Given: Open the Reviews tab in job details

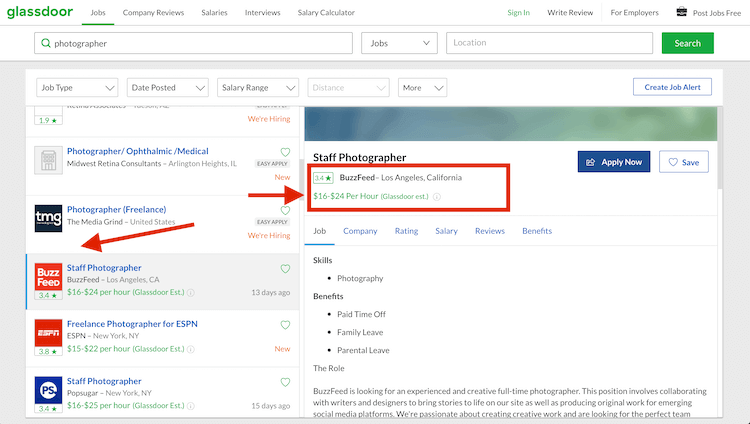Looking at the screenshot, I should pos(490,231).
